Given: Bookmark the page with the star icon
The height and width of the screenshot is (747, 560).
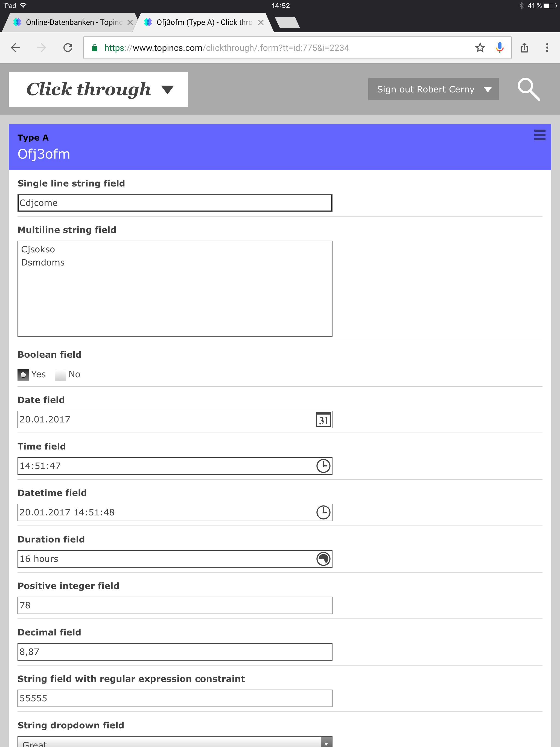Looking at the screenshot, I should [x=480, y=48].
